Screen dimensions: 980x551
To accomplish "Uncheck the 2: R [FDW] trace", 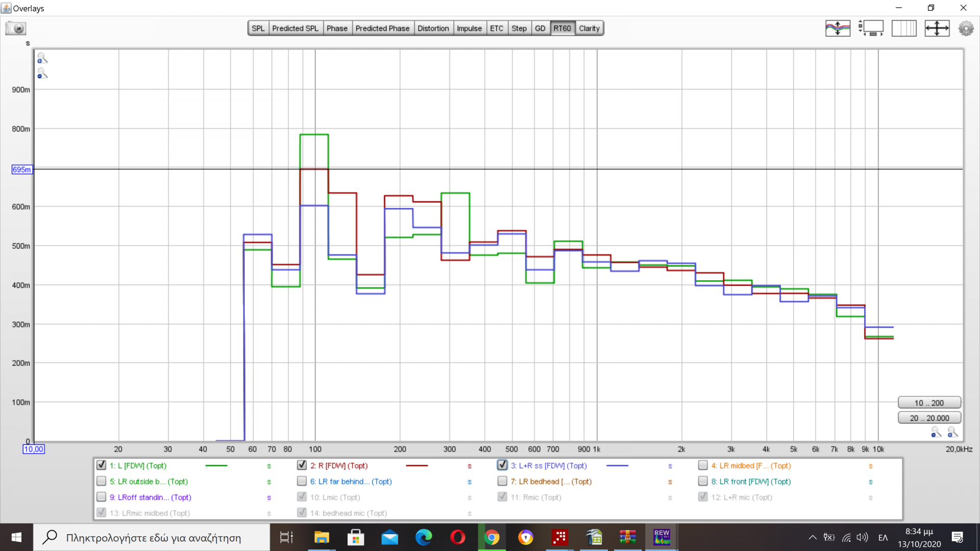I will tap(302, 465).
